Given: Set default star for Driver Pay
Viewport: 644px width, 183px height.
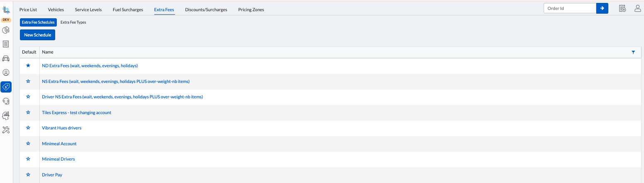Looking at the screenshot, I should coord(28,175).
